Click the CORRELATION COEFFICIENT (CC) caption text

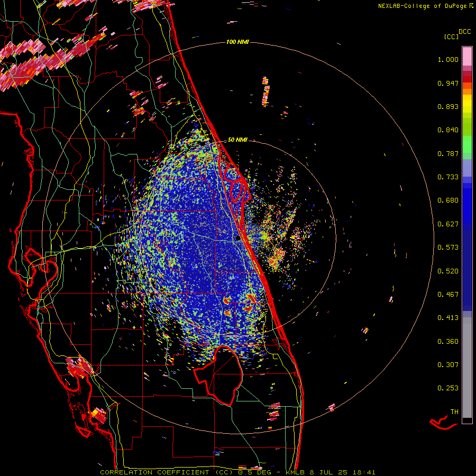(x=167, y=472)
